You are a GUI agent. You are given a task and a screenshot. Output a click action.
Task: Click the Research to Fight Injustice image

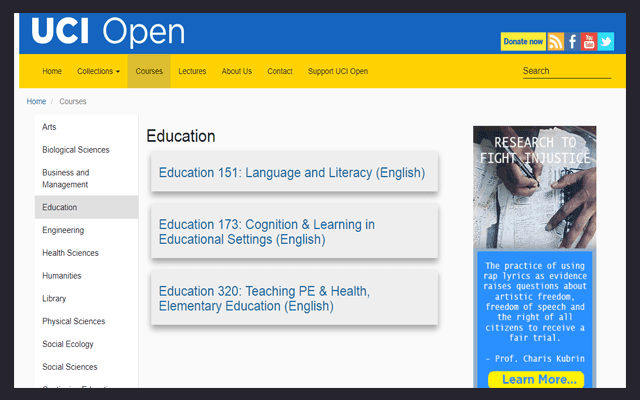coord(535,187)
